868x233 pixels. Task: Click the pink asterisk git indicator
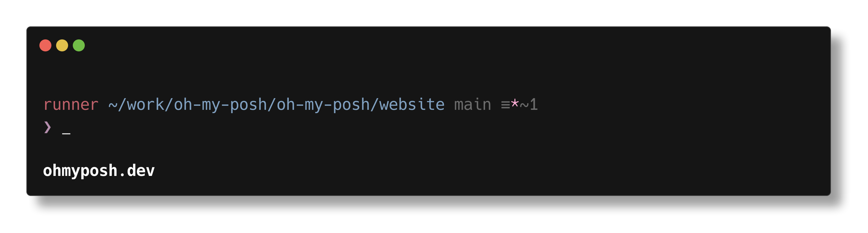pos(514,104)
